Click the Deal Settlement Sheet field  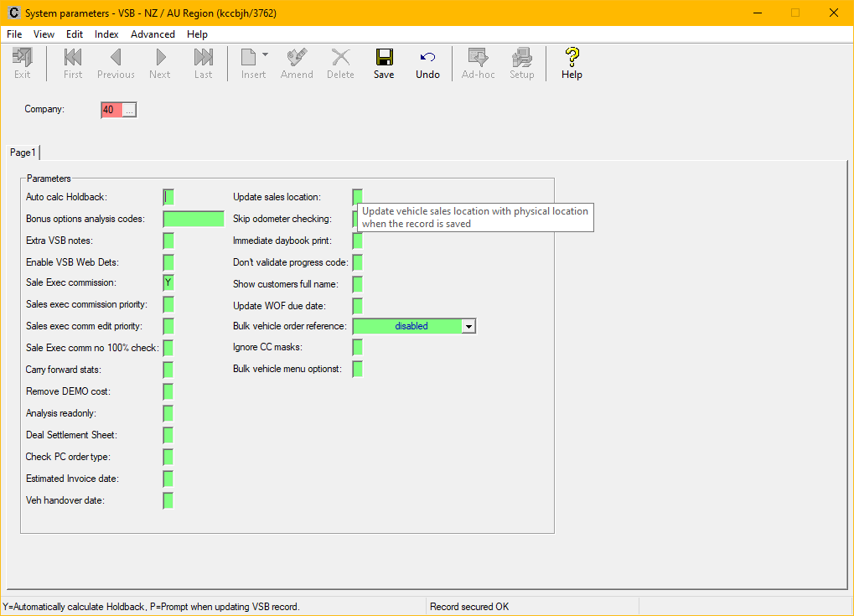tap(168, 435)
